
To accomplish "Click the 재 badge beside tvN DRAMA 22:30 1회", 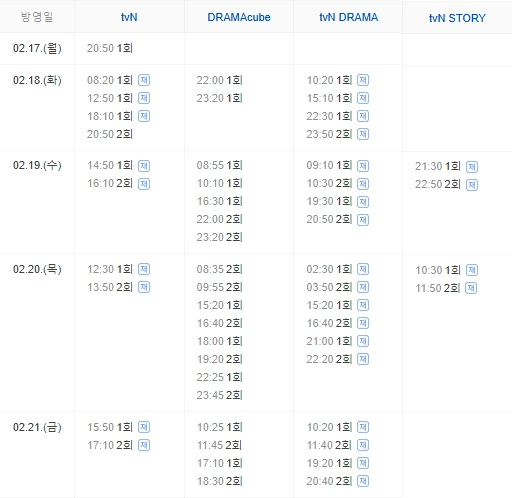I will pyautogui.click(x=363, y=116).
